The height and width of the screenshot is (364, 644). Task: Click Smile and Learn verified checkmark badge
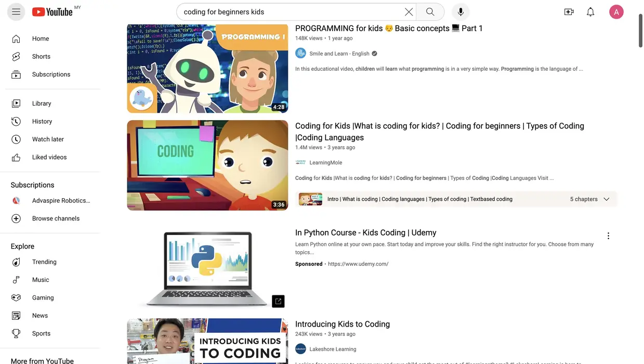point(374,54)
